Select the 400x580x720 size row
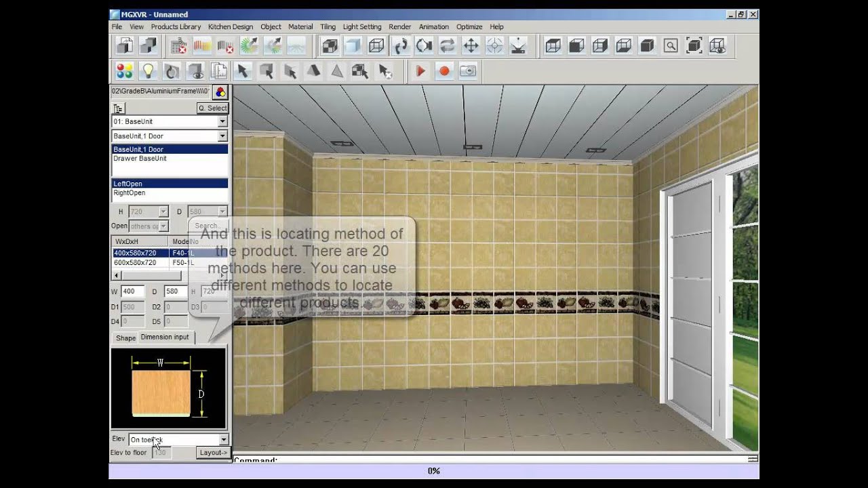This screenshot has width=868, height=488. tap(170, 253)
